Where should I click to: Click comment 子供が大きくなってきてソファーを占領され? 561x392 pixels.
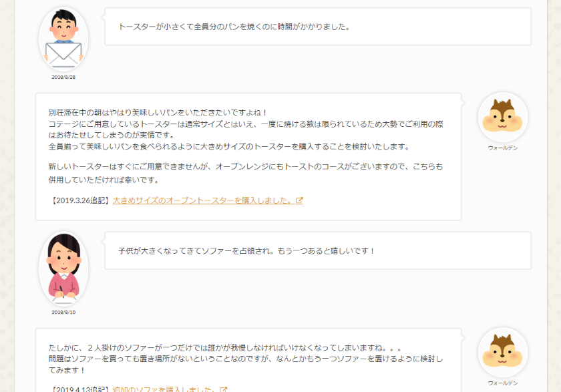coord(246,251)
